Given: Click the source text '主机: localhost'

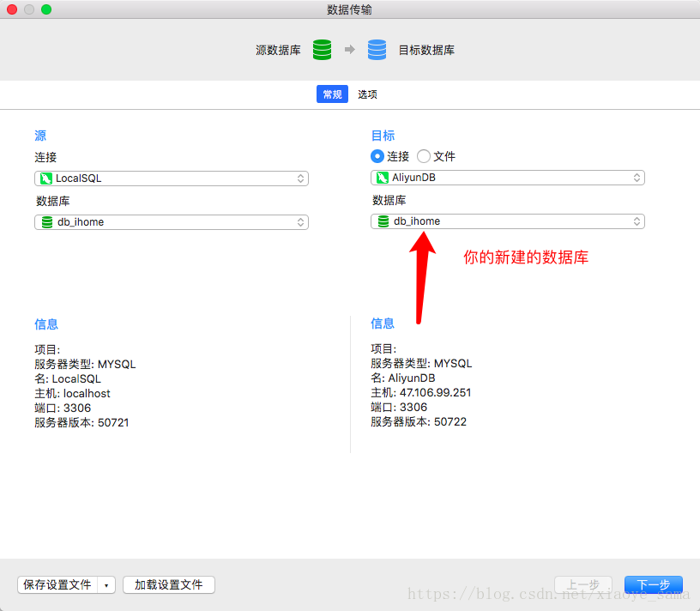Looking at the screenshot, I should (72, 394).
